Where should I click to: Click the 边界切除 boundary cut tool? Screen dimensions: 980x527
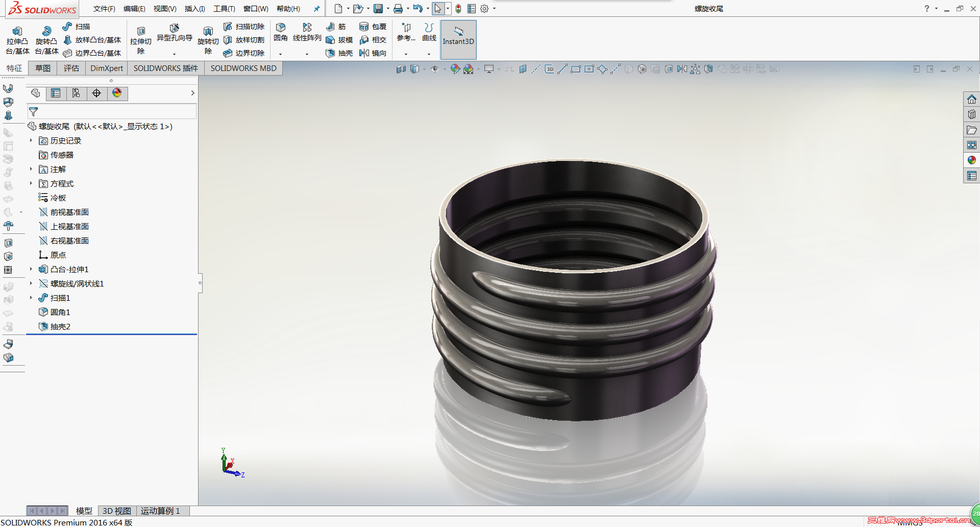coord(244,53)
